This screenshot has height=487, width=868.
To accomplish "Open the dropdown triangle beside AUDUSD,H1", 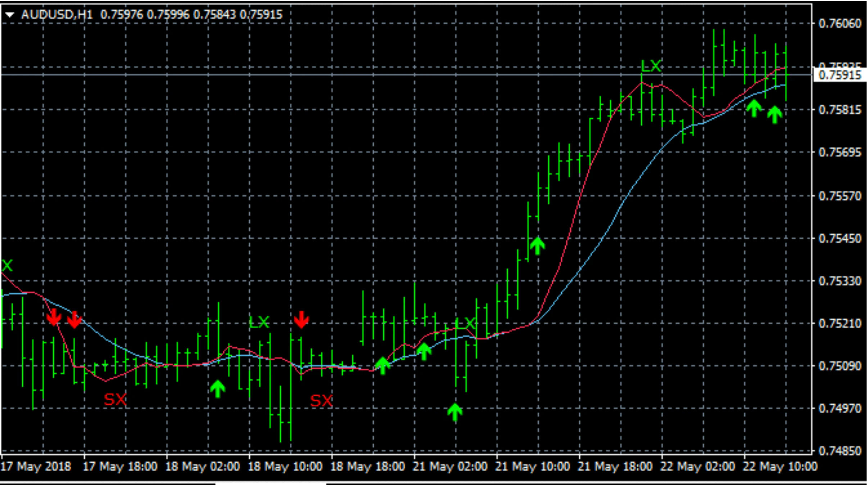I will tap(10, 15).
